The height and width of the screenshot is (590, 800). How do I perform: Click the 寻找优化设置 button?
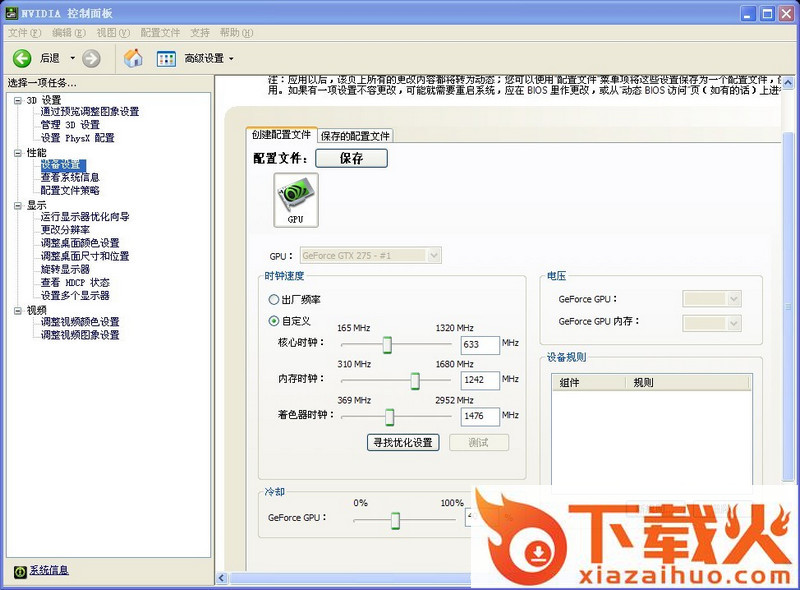tap(403, 442)
